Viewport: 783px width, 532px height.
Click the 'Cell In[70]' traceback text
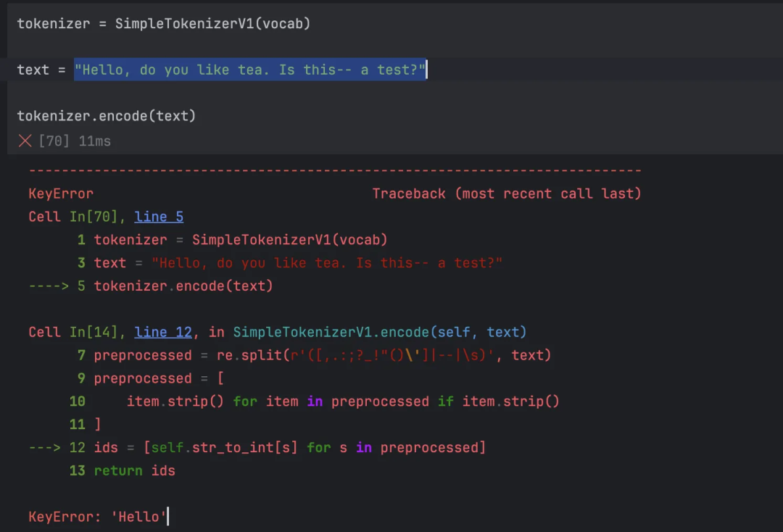click(73, 217)
